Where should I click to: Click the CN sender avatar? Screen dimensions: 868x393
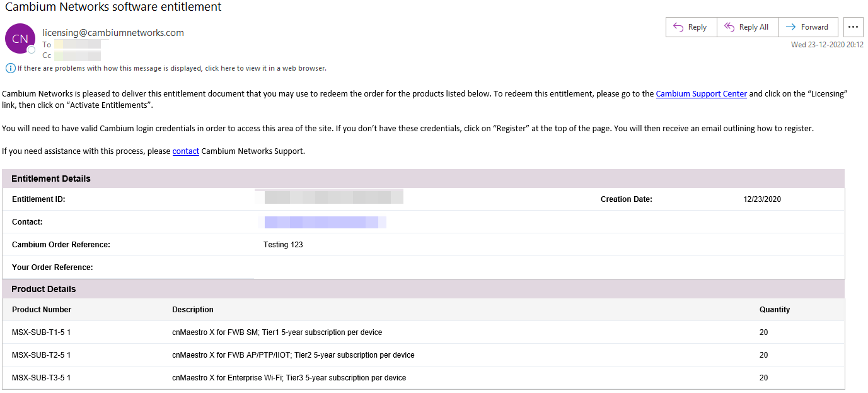(20, 38)
